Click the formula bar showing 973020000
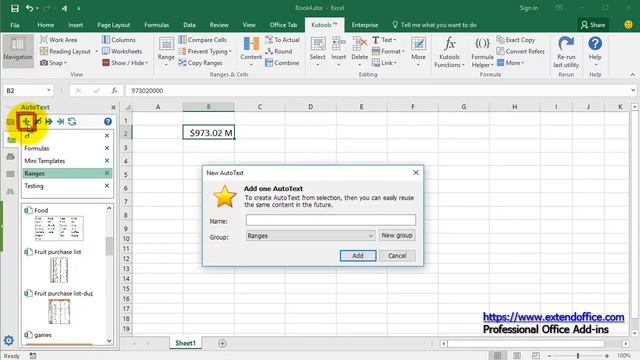Screen dimensions: 640x360 pyautogui.click(x=378, y=90)
